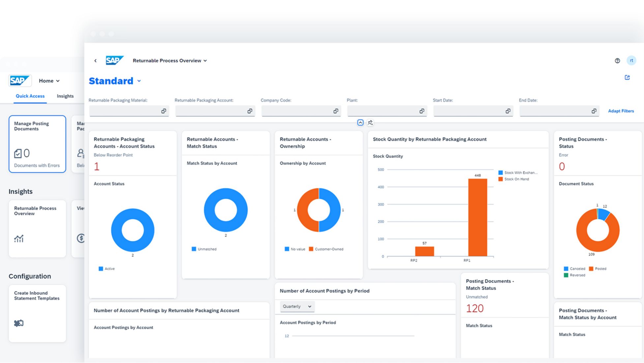Switch to the Insights tab

(x=65, y=96)
